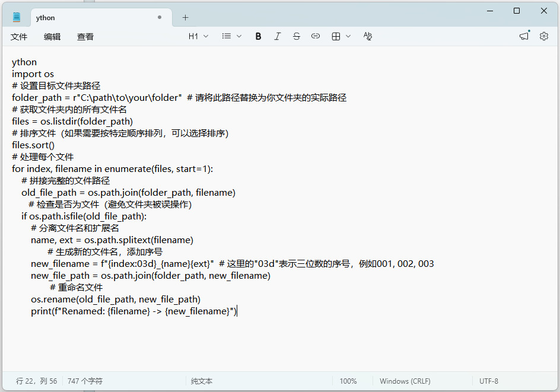
Task: Maximize the Notepad window
Action: click(x=517, y=11)
